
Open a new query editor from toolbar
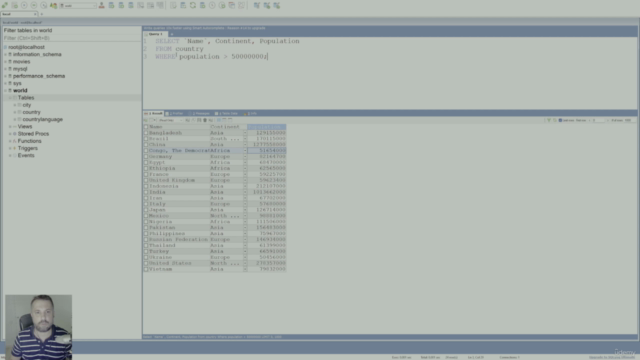click(14, 5)
